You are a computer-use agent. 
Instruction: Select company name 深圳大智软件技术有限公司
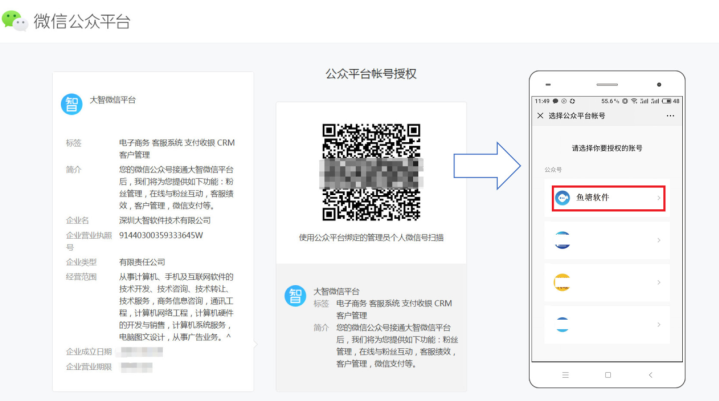click(165, 220)
